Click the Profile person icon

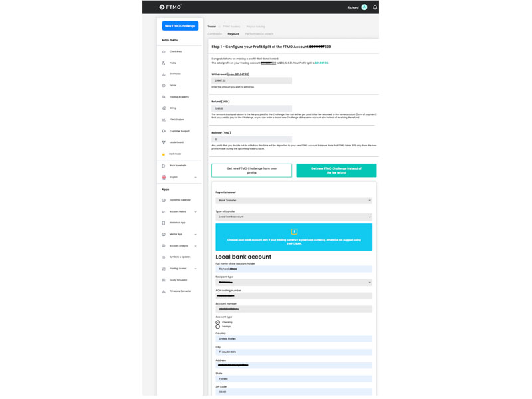click(164, 63)
